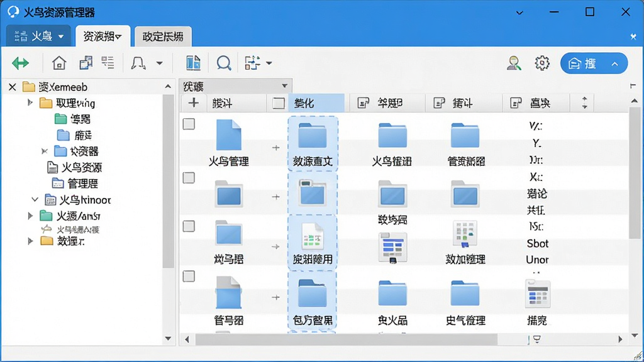644x362 pixels.
Task: Click the file list vertical scrollbar thumb
Action: pyautogui.click(x=634, y=175)
